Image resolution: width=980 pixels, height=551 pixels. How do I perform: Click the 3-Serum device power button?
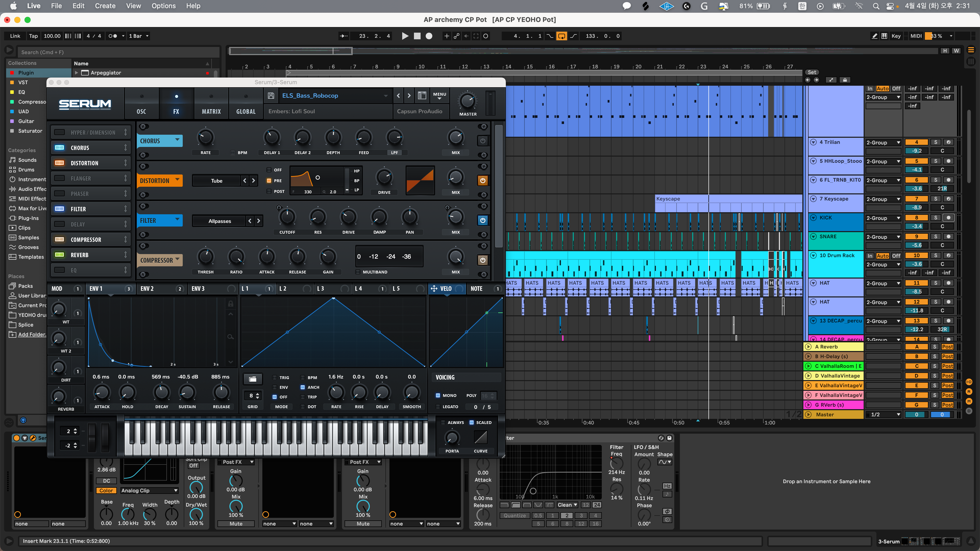point(17,438)
